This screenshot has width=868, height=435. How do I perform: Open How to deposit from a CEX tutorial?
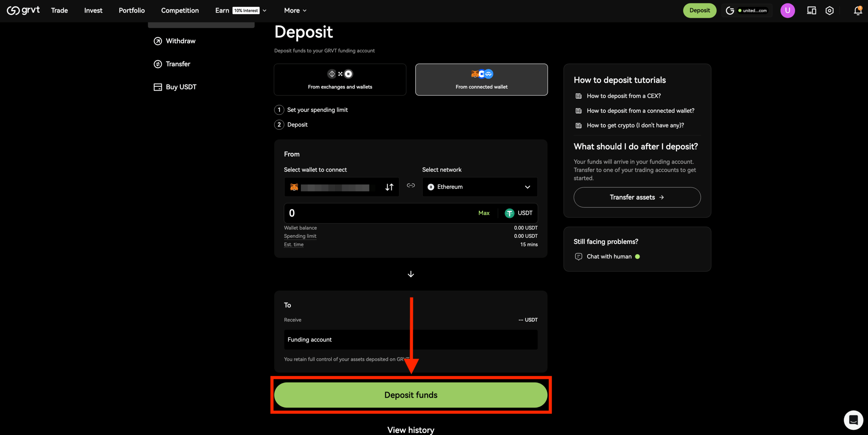click(x=623, y=96)
